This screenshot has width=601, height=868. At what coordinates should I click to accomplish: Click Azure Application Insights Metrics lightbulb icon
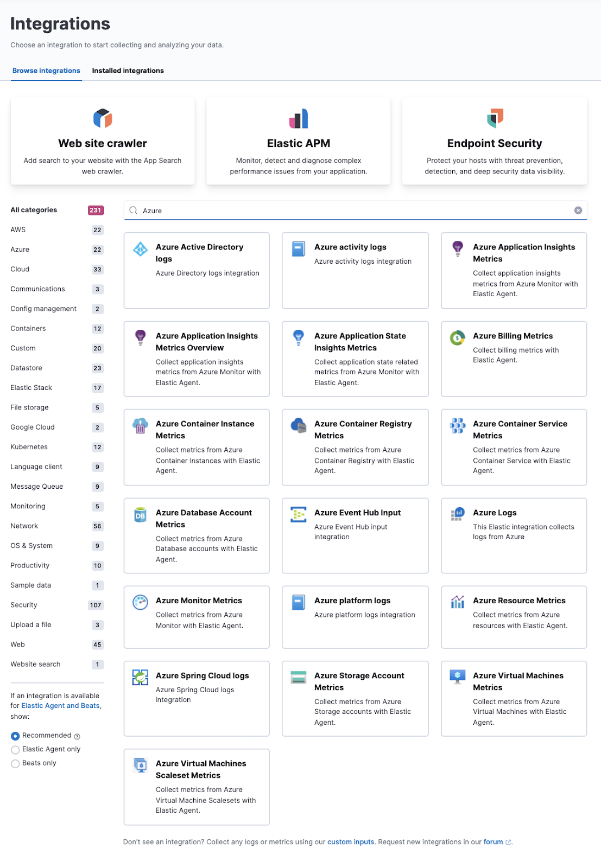[x=458, y=249]
